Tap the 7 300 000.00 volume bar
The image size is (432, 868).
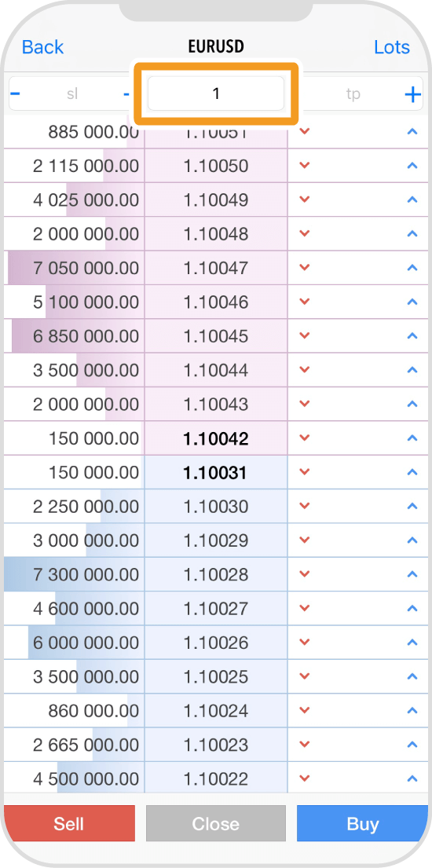74,574
